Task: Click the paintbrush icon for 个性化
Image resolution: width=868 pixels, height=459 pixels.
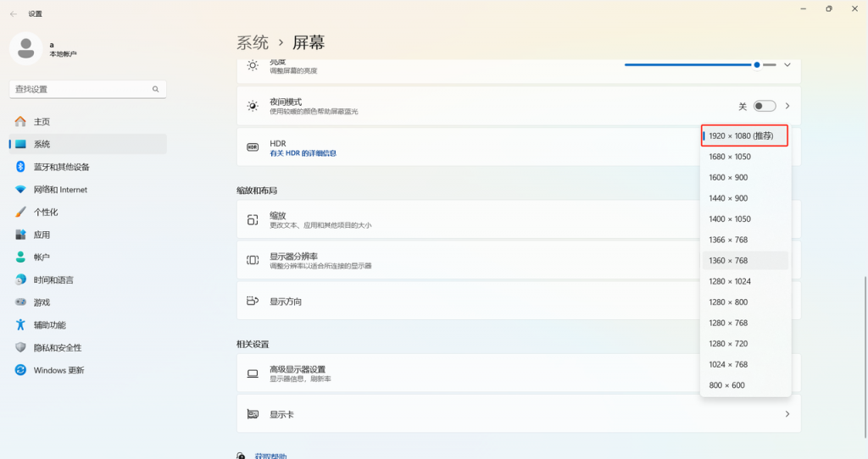Action: point(20,212)
